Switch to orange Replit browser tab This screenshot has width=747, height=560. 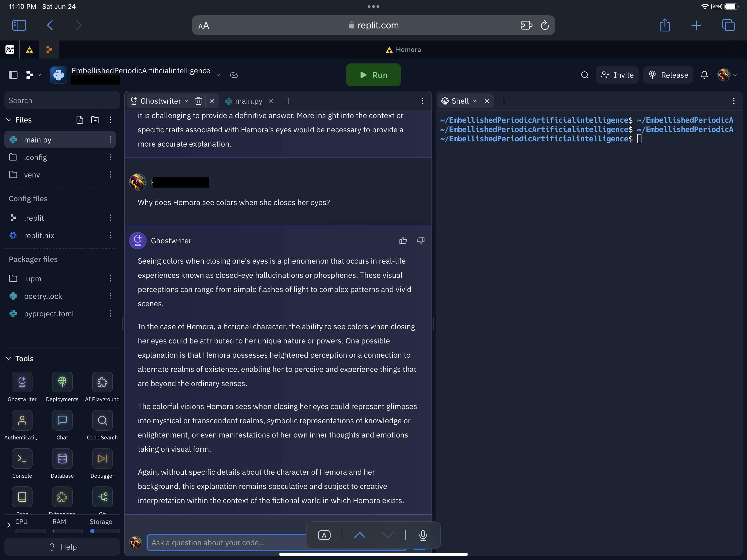click(x=49, y=50)
